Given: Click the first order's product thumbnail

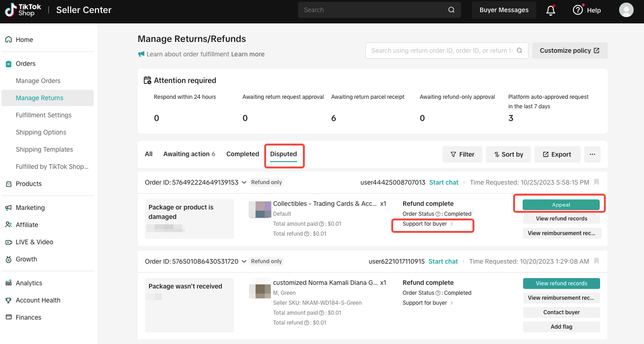Looking at the screenshot, I should tap(260, 209).
